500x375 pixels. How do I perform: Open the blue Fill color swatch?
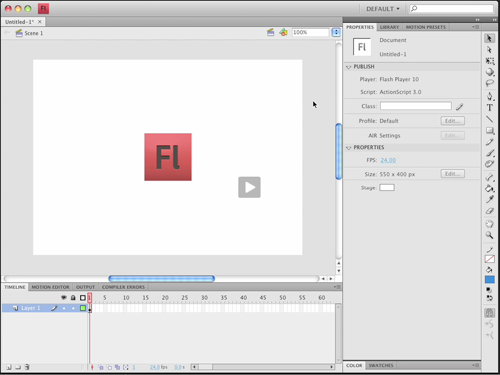click(x=490, y=279)
